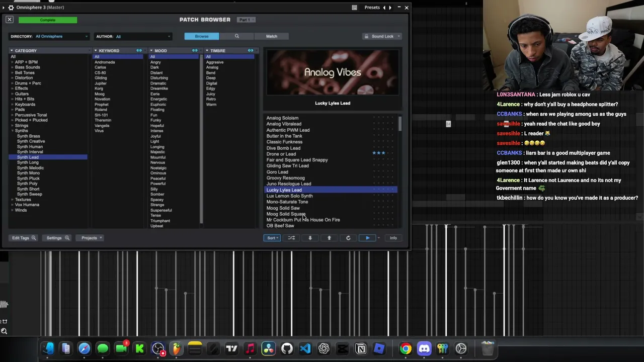Switch to the Browse tab

click(202, 36)
